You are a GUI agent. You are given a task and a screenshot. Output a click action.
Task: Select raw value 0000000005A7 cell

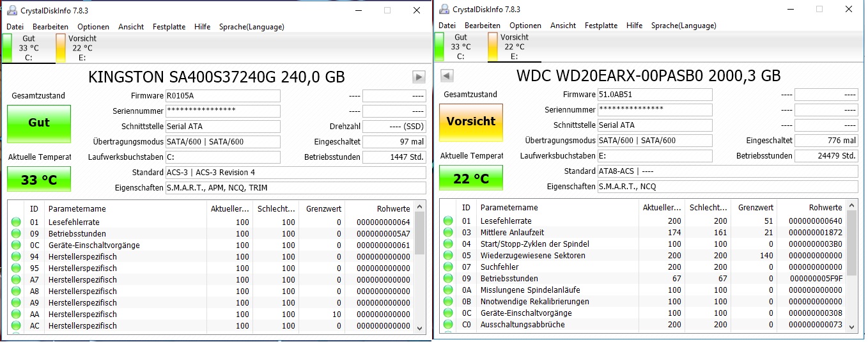pyautogui.click(x=384, y=234)
